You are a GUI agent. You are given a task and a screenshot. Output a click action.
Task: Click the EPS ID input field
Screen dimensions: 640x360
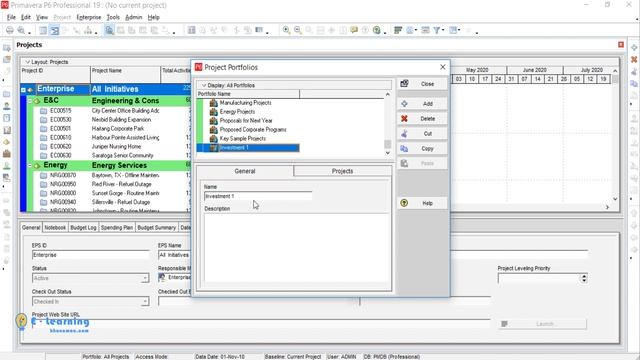coord(91,255)
